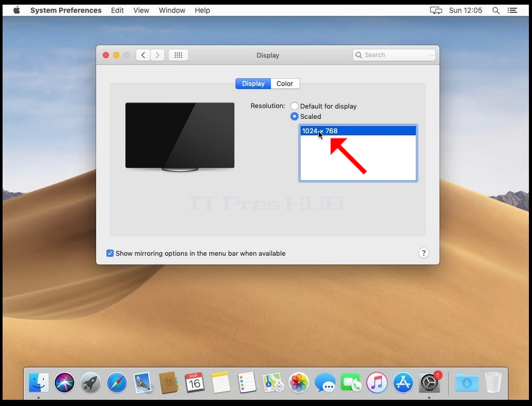
Task: Open the help question mark button
Action: coord(423,253)
